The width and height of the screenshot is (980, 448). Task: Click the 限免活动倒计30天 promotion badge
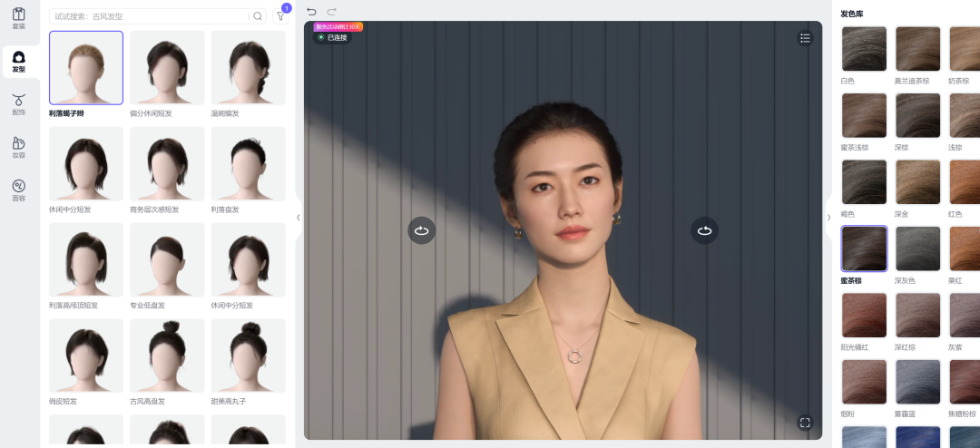tap(338, 27)
